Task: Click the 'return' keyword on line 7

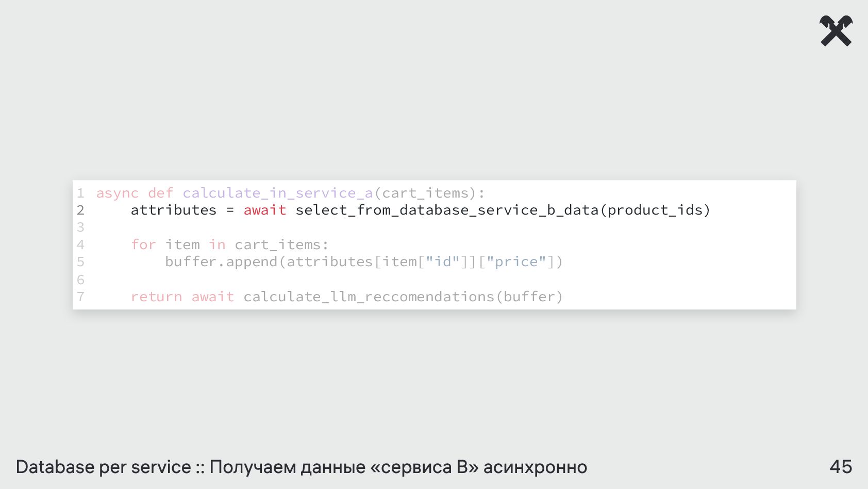Action: [156, 297]
